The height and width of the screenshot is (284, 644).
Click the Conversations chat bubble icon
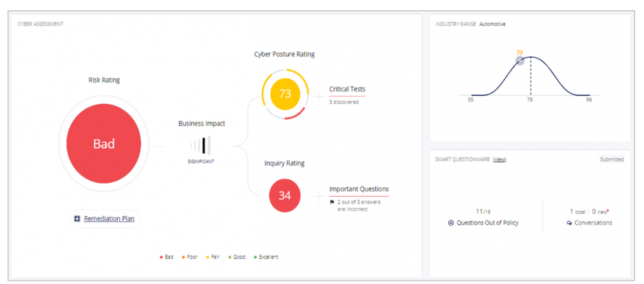570,223
